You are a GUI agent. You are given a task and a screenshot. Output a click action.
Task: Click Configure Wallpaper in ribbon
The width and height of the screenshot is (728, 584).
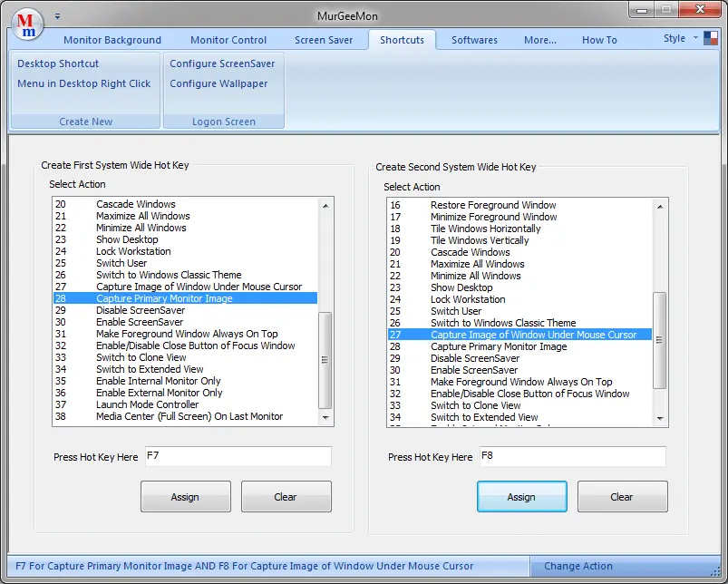point(218,83)
